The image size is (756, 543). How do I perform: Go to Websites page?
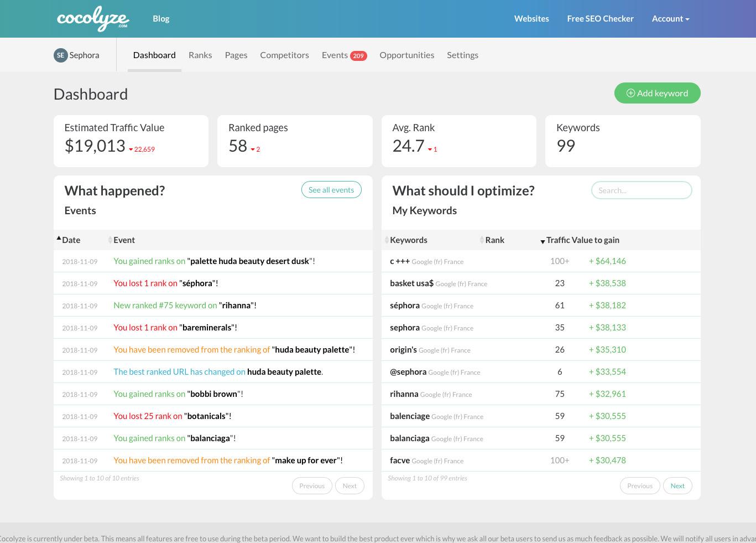point(531,19)
